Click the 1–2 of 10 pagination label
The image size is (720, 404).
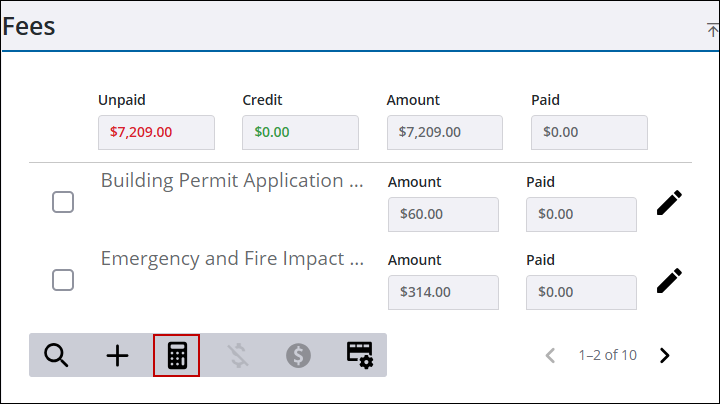coord(607,355)
